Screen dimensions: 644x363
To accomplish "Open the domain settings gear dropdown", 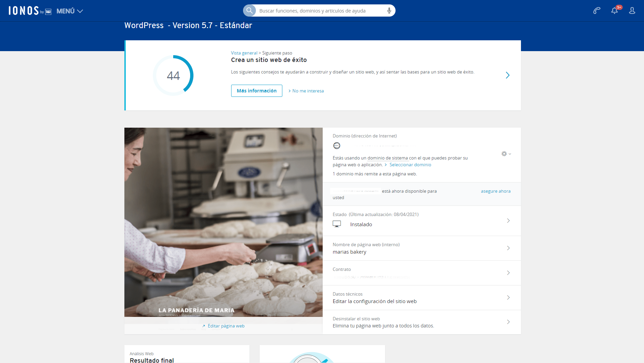I will 506,154.
